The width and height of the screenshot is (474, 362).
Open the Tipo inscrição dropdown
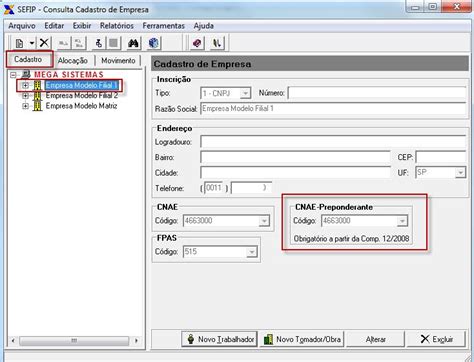(245, 93)
